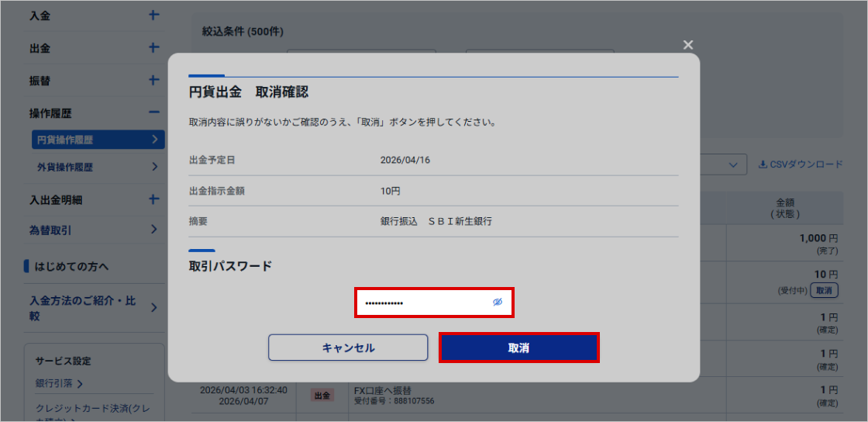Click small 取消 button in 10円 row
This screenshot has width=868, height=422.
pyautogui.click(x=828, y=290)
